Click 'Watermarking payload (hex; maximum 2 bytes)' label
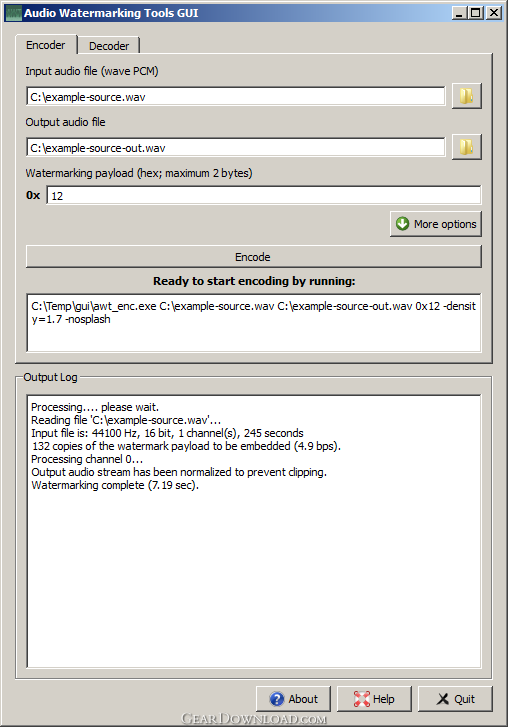Image resolution: width=508 pixels, height=727 pixels. [x=139, y=173]
